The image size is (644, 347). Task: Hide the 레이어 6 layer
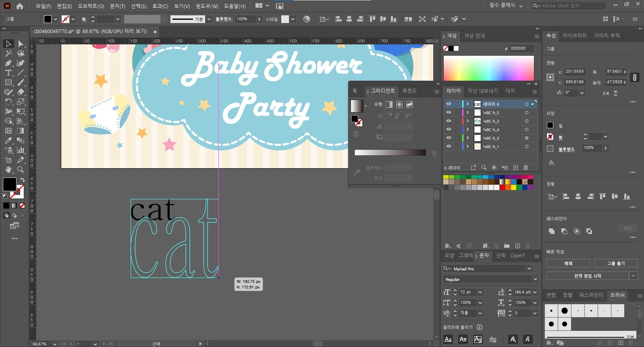click(449, 104)
